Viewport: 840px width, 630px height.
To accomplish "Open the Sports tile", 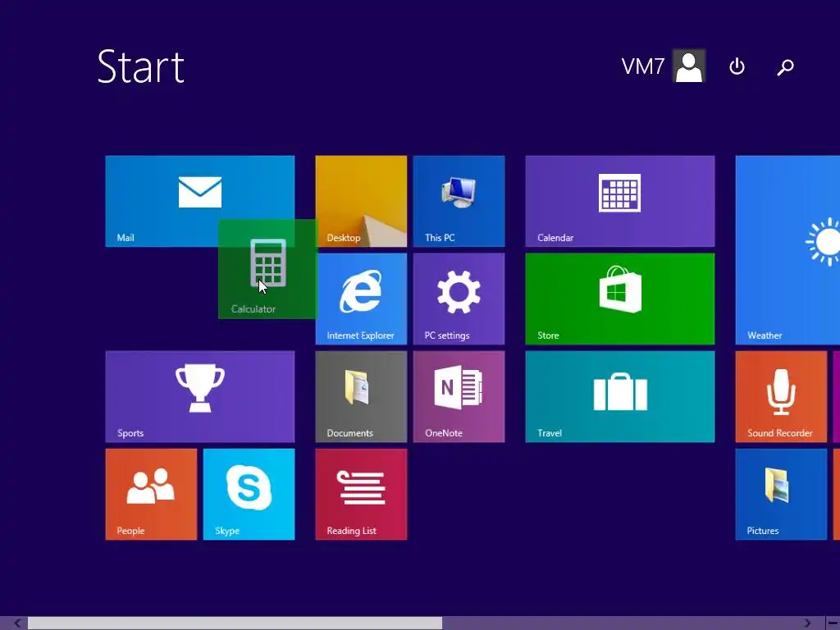I will pyautogui.click(x=200, y=396).
